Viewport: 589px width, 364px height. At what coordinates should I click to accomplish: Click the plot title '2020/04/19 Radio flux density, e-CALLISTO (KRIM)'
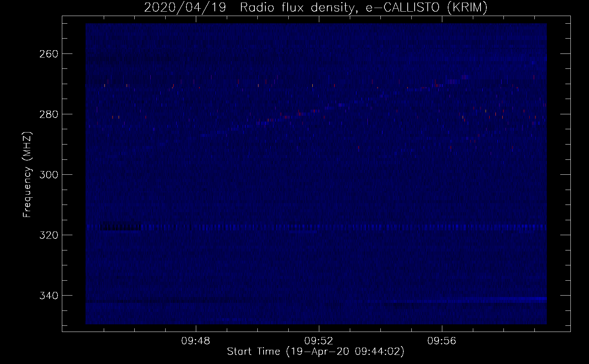pos(316,8)
